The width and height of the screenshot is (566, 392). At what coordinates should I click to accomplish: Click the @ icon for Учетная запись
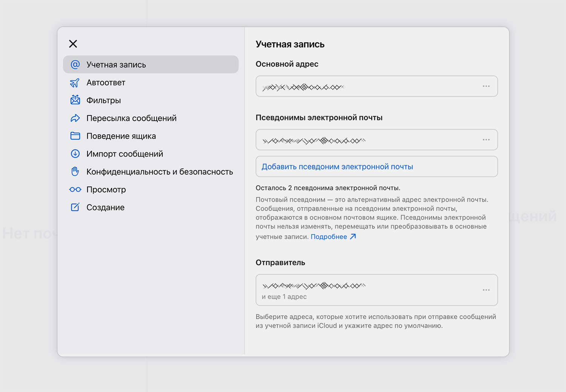coord(75,65)
